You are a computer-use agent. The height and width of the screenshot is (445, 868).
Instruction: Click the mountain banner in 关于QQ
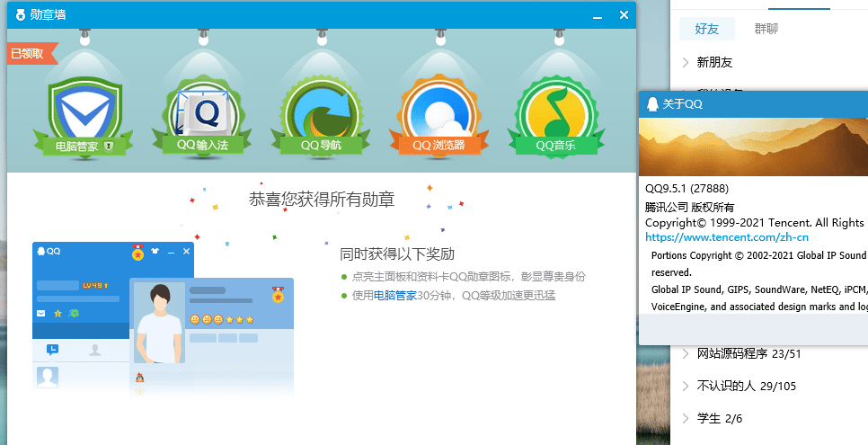(x=753, y=147)
